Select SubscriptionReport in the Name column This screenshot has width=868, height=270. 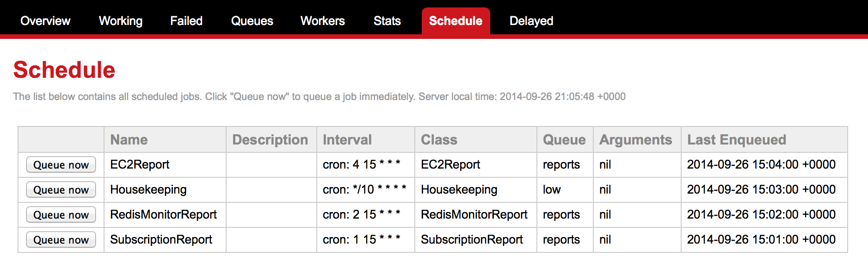161,239
